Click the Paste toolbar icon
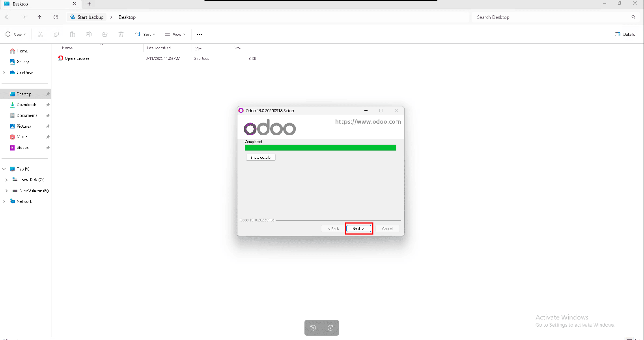Screen dimensions: 644x340 [x=73, y=35]
